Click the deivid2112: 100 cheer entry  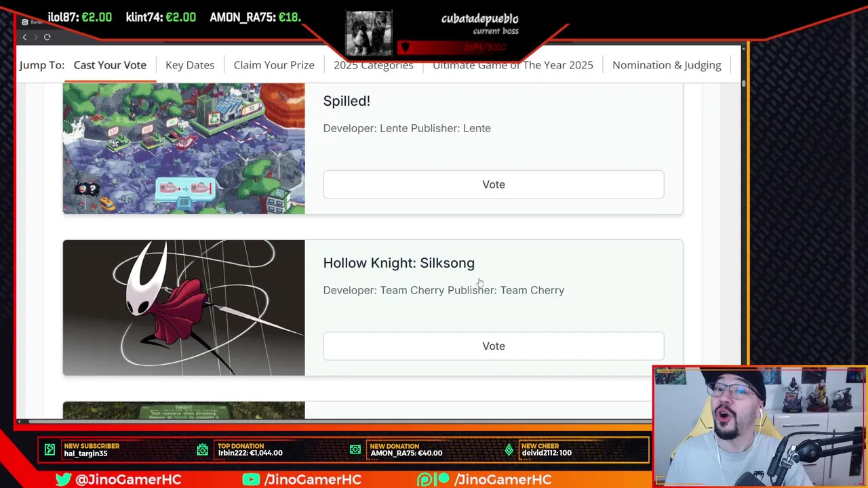pos(547,453)
